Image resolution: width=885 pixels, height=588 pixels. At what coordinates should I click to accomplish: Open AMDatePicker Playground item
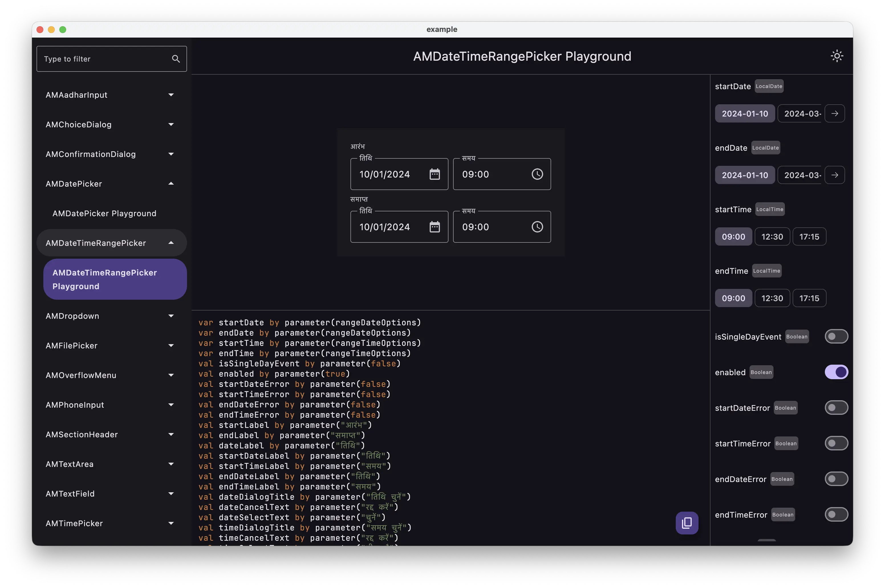pos(115,213)
